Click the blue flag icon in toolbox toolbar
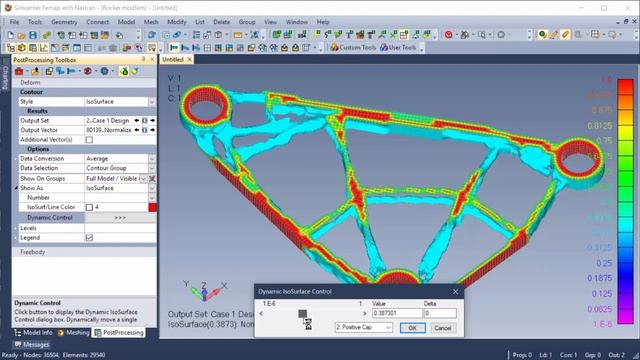Screen dimensions: 640x360 [71, 71]
